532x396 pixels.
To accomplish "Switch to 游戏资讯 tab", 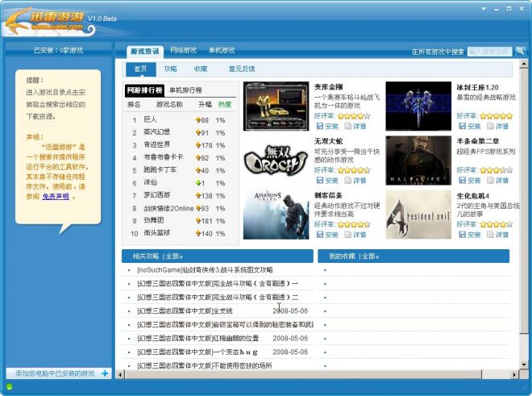I will (x=145, y=52).
